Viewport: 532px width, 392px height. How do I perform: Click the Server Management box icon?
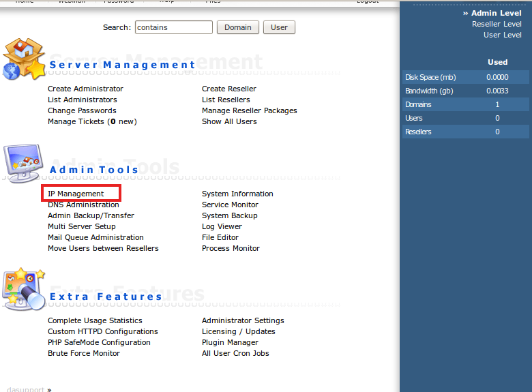point(24,59)
